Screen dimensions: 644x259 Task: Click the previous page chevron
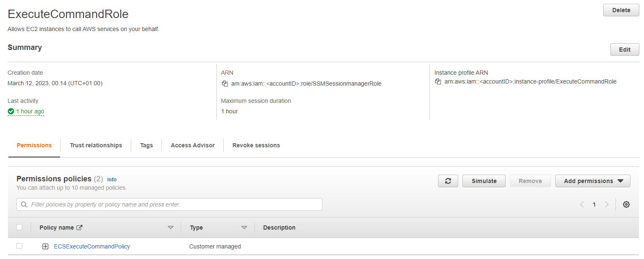(582, 204)
